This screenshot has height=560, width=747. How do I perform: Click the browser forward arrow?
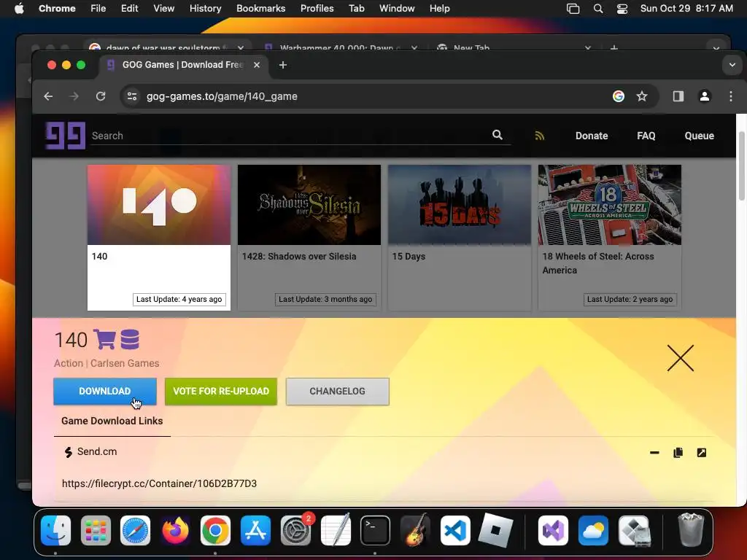tap(74, 96)
